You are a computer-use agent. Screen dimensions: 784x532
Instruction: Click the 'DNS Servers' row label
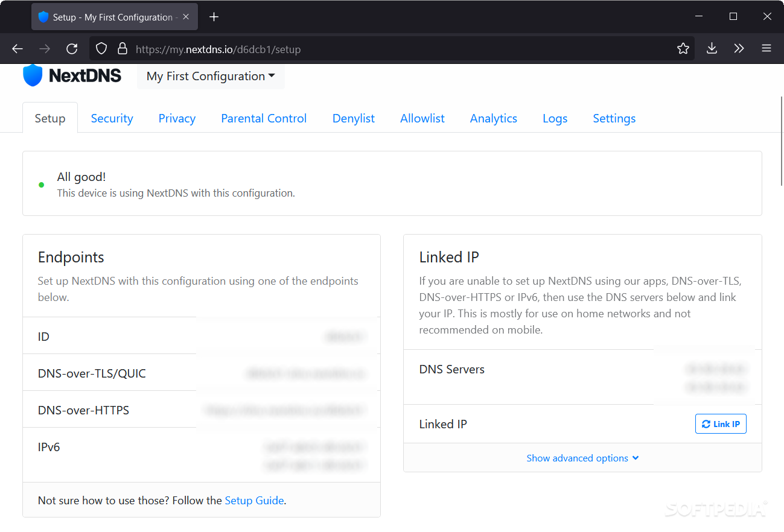(x=452, y=369)
